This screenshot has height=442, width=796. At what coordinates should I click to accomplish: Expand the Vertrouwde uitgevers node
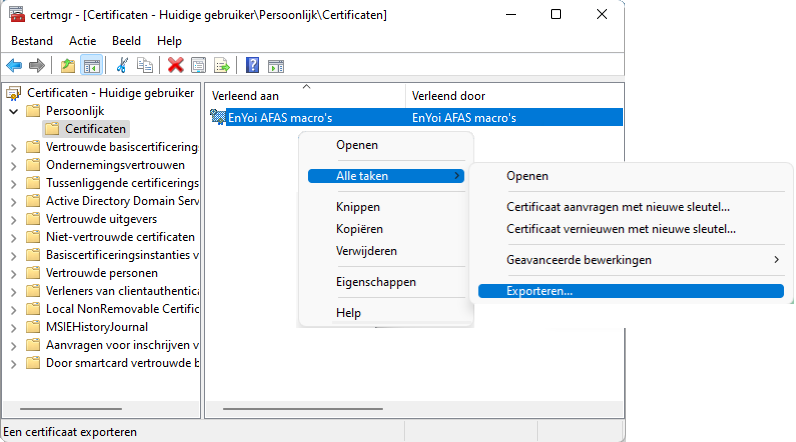(14, 220)
